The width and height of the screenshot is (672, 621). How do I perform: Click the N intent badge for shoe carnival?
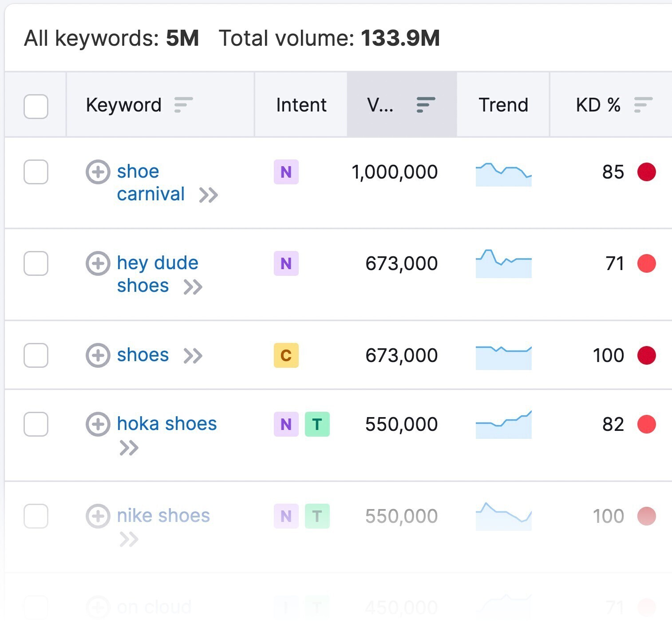(x=286, y=172)
